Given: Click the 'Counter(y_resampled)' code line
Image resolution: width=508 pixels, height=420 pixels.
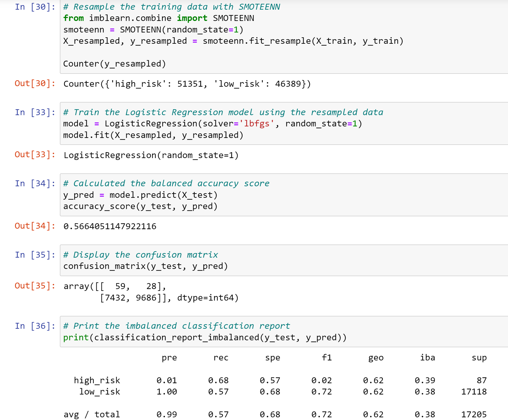Looking at the screenshot, I should pos(115,64).
